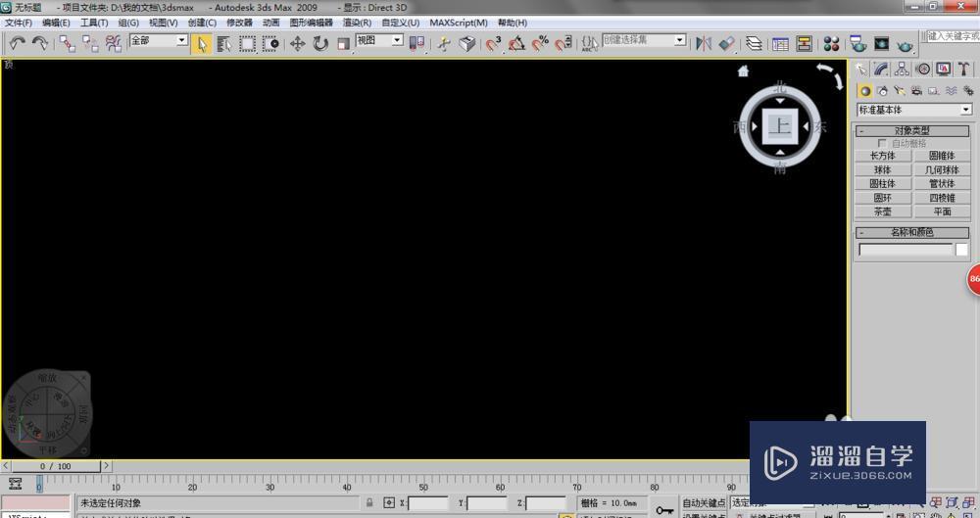Image resolution: width=980 pixels, height=518 pixels.
Task: Click the 0 / 100 time slider
Action: tap(56, 466)
